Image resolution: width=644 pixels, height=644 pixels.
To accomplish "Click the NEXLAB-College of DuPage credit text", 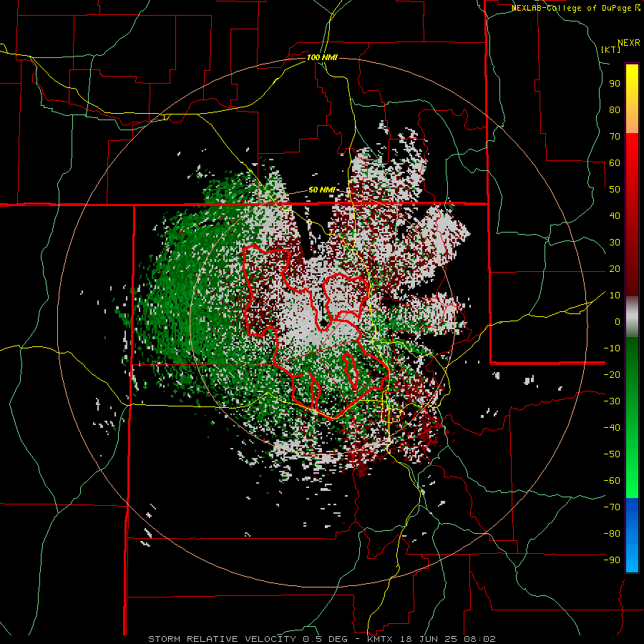I will click(x=575, y=8).
